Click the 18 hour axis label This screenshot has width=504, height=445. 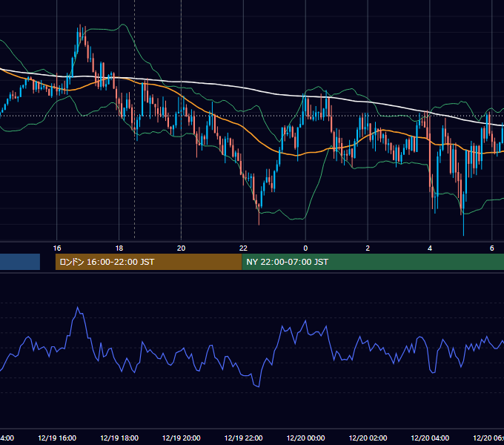tap(119, 248)
